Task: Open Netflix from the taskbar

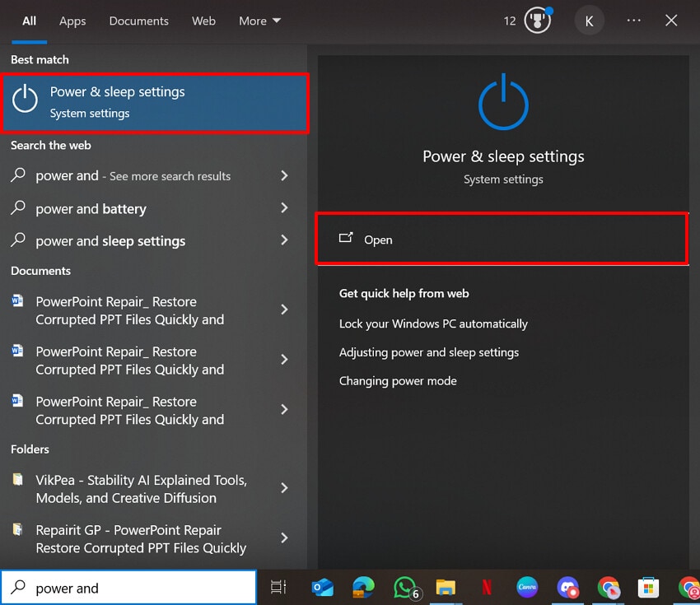Action: click(x=486, y=588)
